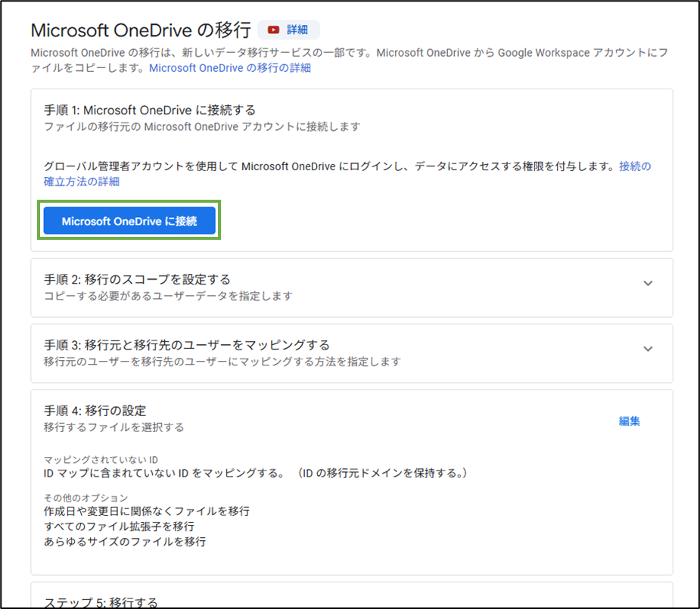Click the text 移行元のユーザーを移行先のユーザーにマッピングする方法を指定します
Image resolution: width=700 pixels, height=609 pixels.
[x=222, y=362]
